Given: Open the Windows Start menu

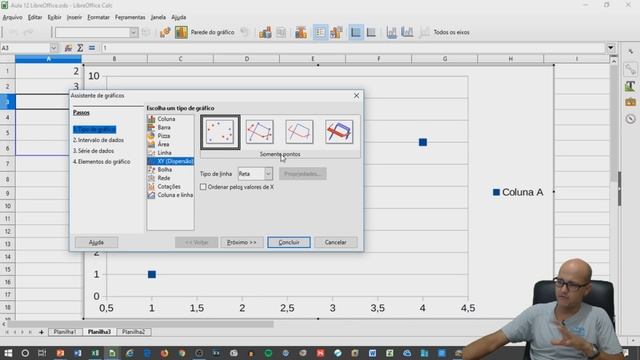Looking at the screenshot, I should (8, 353).
